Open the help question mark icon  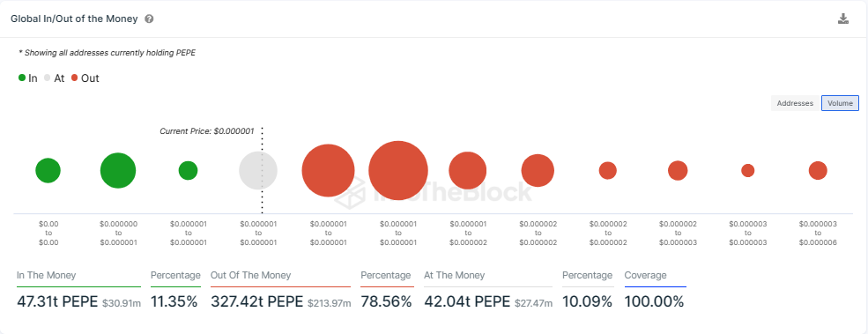pos(149,19)
